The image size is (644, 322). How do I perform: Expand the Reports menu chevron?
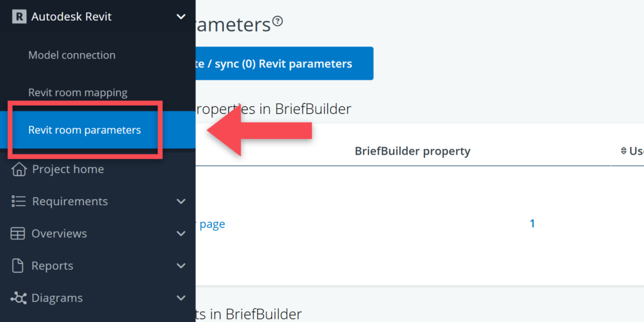click(181, 266)
